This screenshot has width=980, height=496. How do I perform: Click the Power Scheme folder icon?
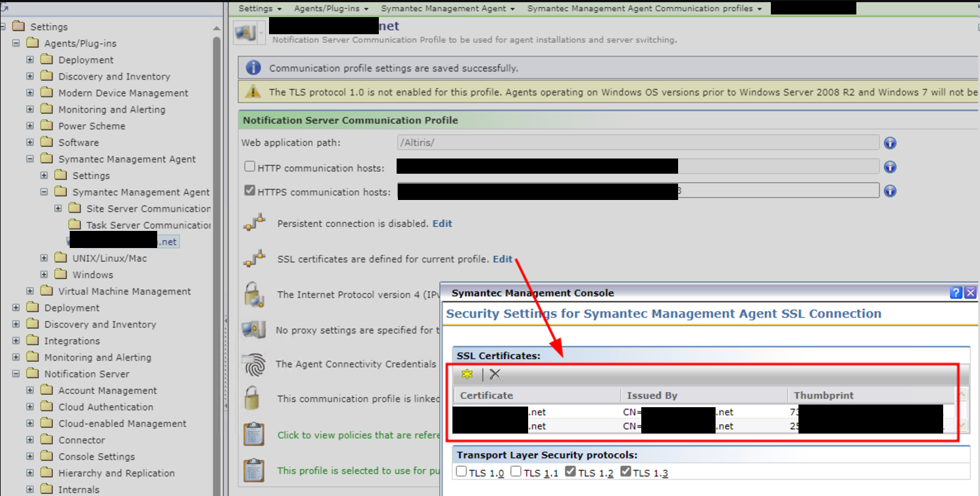point(47,126)
